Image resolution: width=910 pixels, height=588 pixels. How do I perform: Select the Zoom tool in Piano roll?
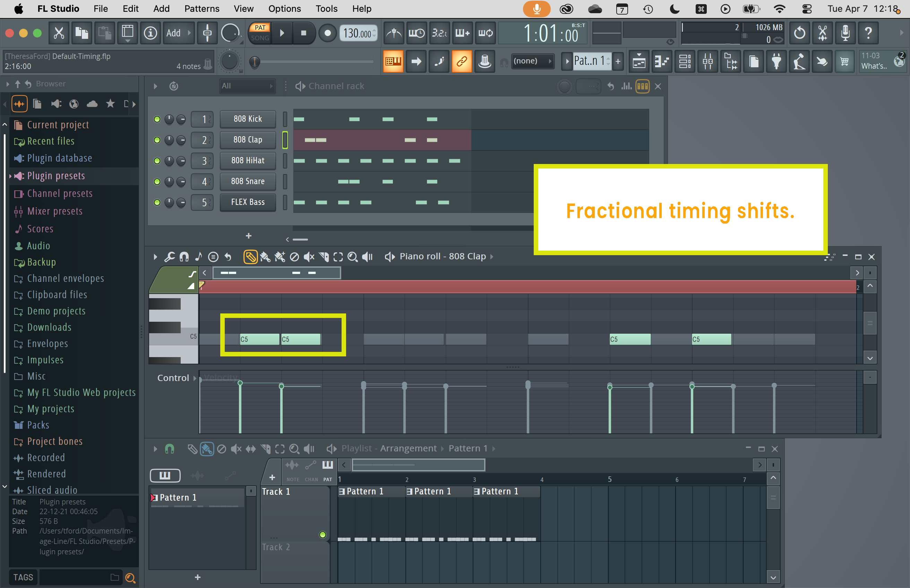pyautogui.click(x=352, y=257)
